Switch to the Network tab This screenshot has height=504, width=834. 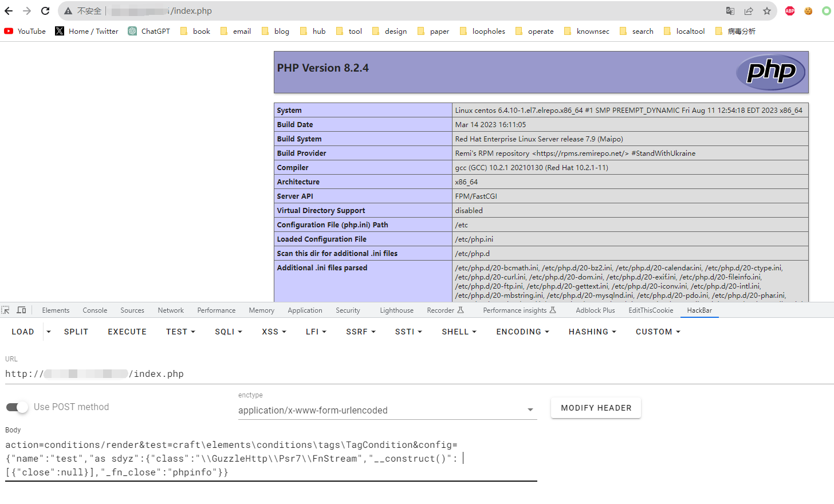[171, 310]
